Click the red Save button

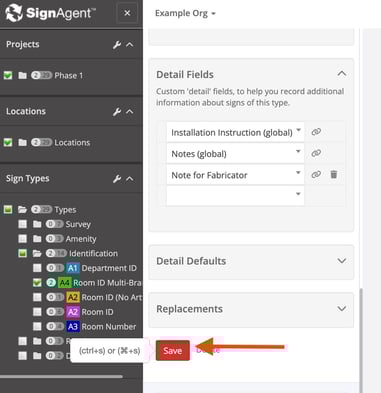click(x=173, y=350)
